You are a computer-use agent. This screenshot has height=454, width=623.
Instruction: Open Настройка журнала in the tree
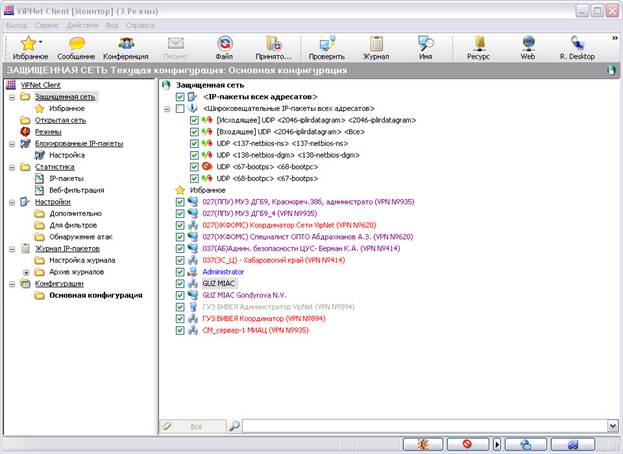point(82,260)
